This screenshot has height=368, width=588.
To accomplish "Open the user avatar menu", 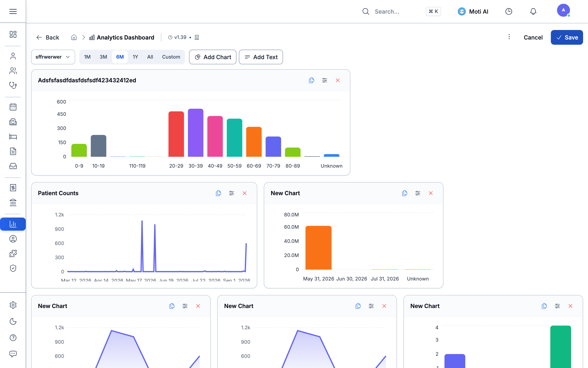I will [563, 10].
